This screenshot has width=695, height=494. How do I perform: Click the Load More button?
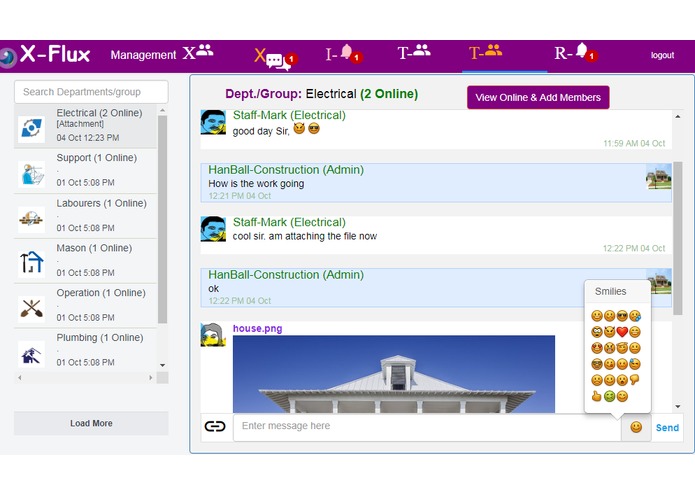91,423
